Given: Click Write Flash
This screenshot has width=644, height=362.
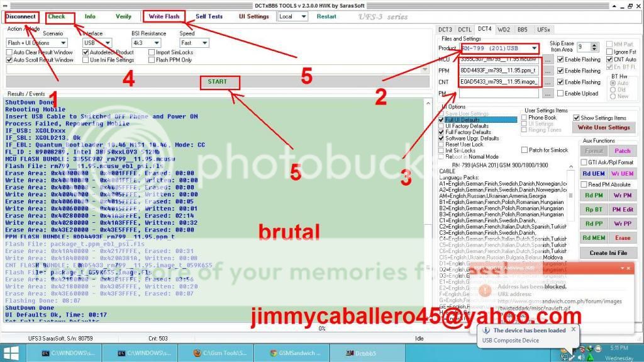Looking at the screenshot, I should coord(164,16).
